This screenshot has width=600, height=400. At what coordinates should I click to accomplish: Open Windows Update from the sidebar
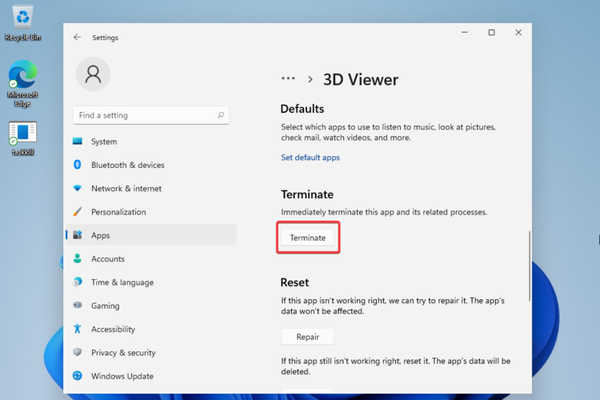[x=122, y=376]
